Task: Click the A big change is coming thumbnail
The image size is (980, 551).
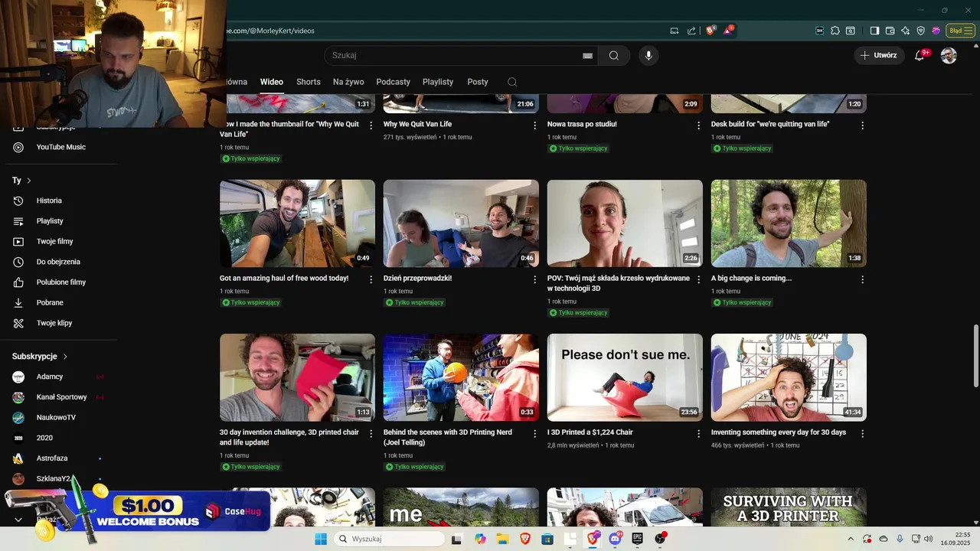Action: pyautogui.click(x=789, y=223)
